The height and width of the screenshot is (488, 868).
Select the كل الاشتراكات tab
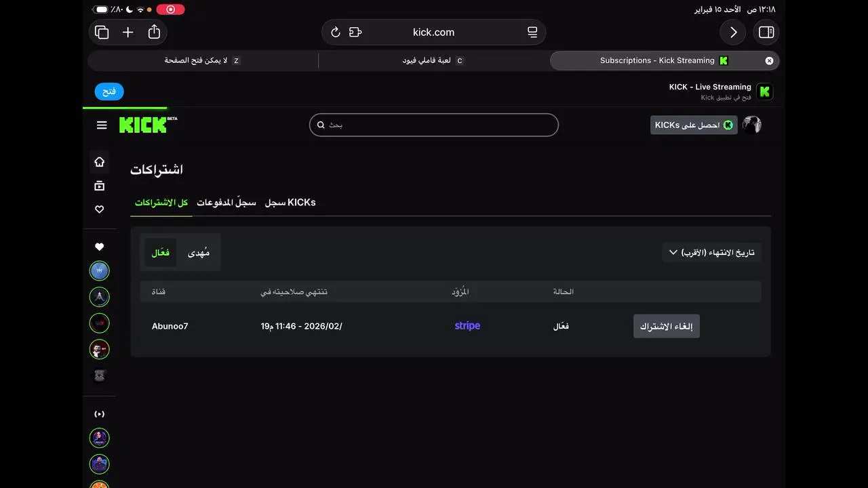point(161,203)
